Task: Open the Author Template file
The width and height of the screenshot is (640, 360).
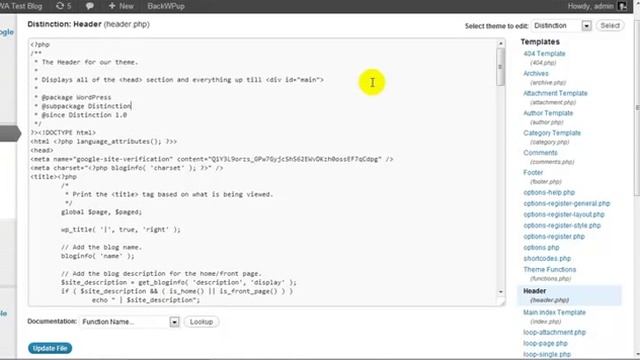Action: tap(548, 113)
